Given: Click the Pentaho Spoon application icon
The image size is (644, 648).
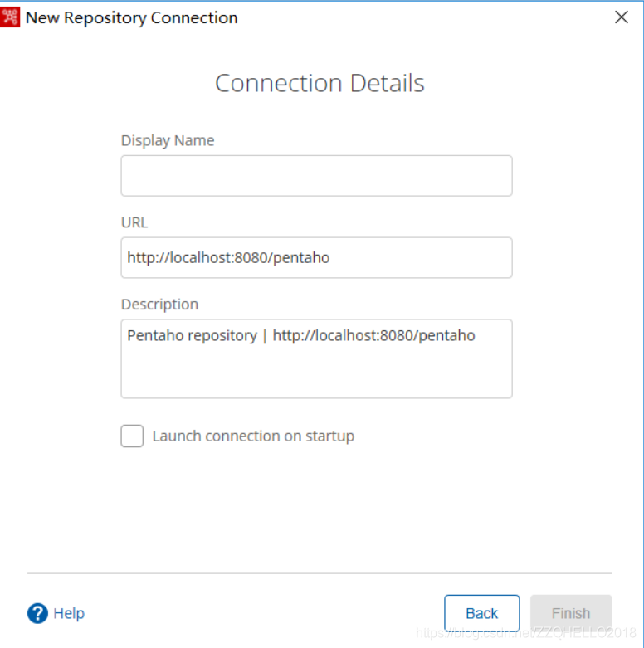Looking at the screenshot, I should pyautogui.click(x=10, y=17).
